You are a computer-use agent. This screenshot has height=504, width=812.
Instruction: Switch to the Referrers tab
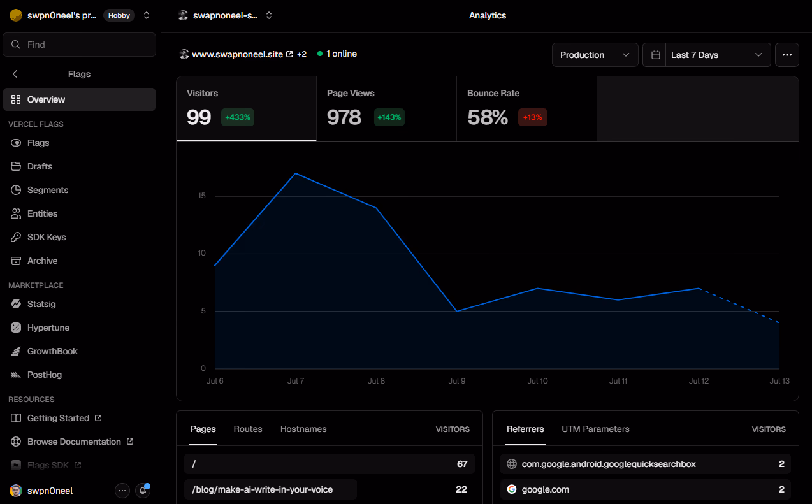tap(525, 429)
